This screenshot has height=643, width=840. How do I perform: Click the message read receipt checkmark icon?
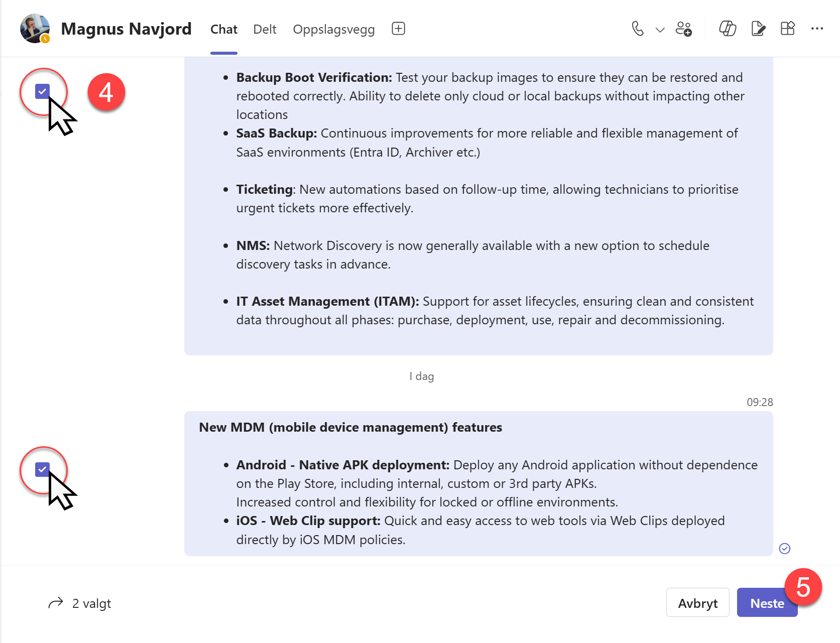point(784,549)
